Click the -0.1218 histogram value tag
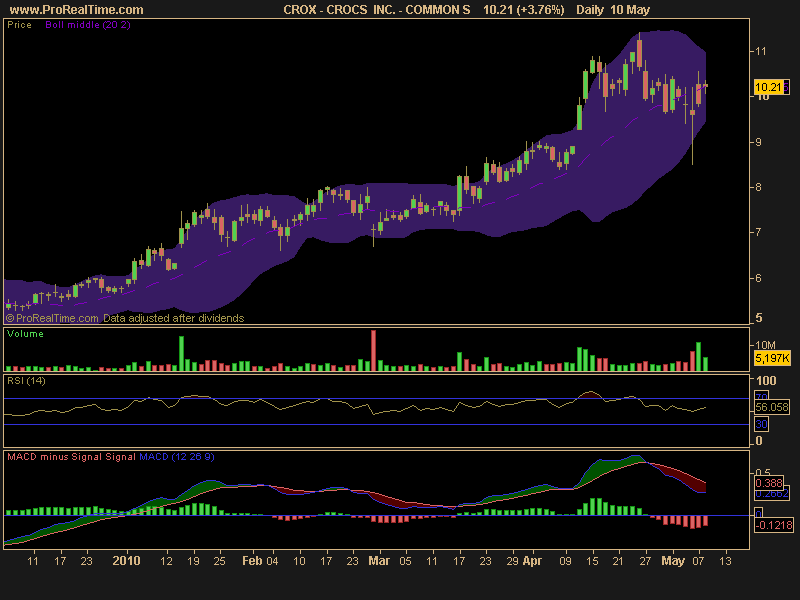 pos(774,525)
